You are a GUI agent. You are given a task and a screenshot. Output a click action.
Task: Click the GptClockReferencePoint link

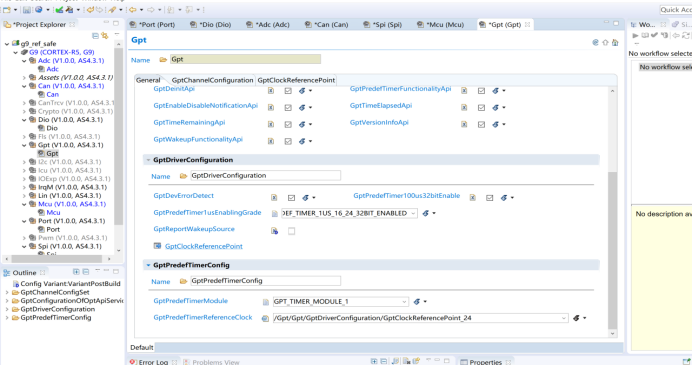204,246
